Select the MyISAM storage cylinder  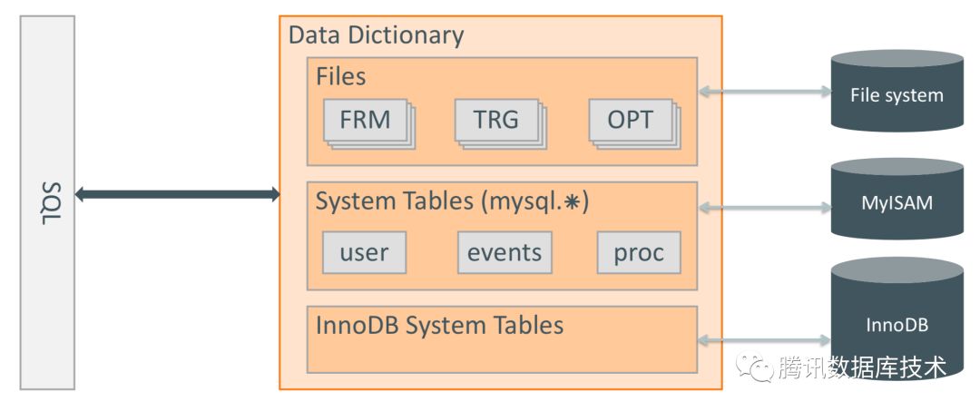coord(897,199)
